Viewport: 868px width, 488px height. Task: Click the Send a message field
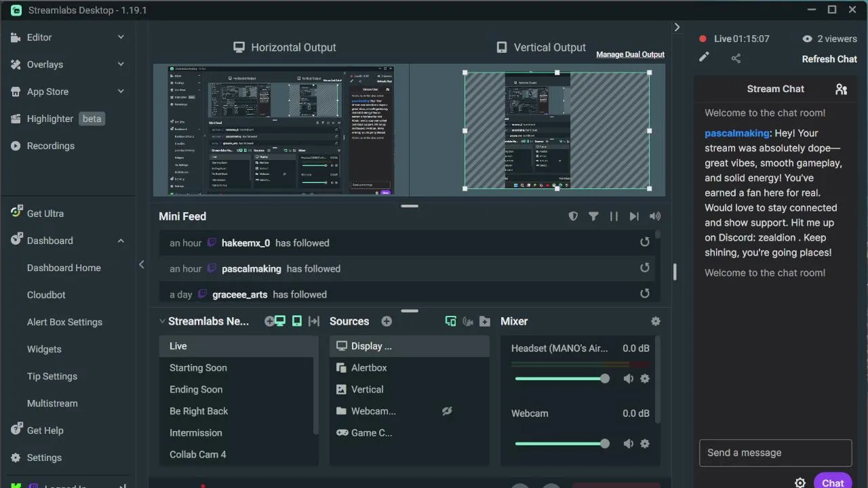coord(775,453)
